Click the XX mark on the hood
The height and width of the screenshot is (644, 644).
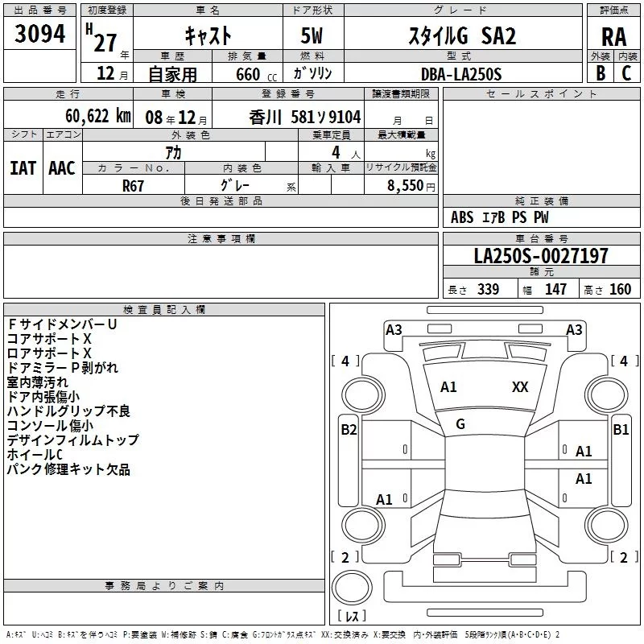pyautogui.click(x=520, y=386)
